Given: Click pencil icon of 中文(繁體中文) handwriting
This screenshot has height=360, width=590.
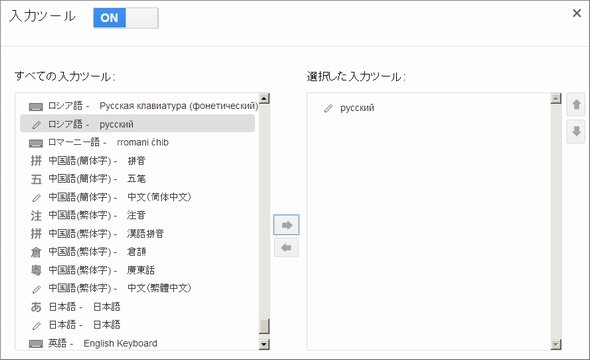Looking at the screenshot, I should pyautogui.click(x=36, y=289).
